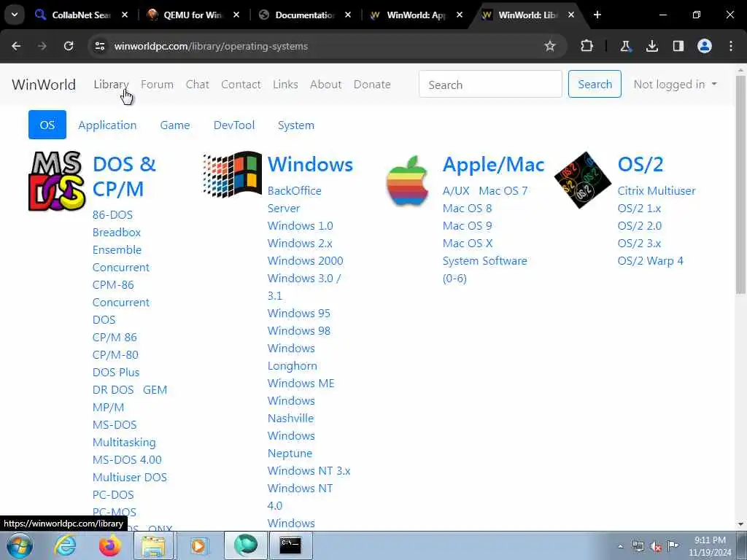Close the QEMU for Windows tab

tap(236, 15)
